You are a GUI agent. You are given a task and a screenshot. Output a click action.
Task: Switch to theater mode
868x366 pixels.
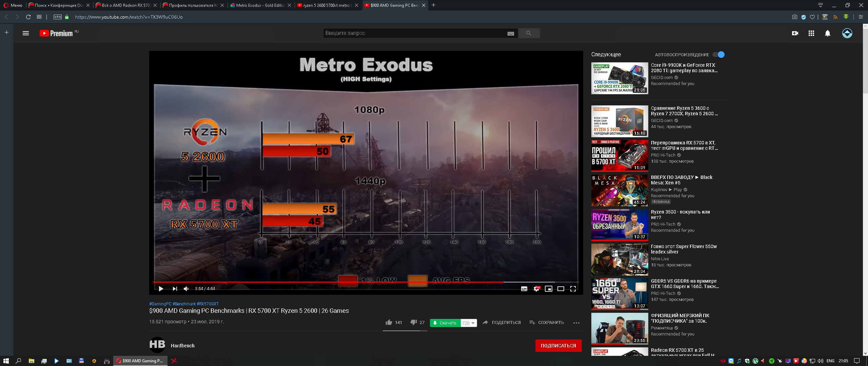pyautogui.click(x=561, y=289)
